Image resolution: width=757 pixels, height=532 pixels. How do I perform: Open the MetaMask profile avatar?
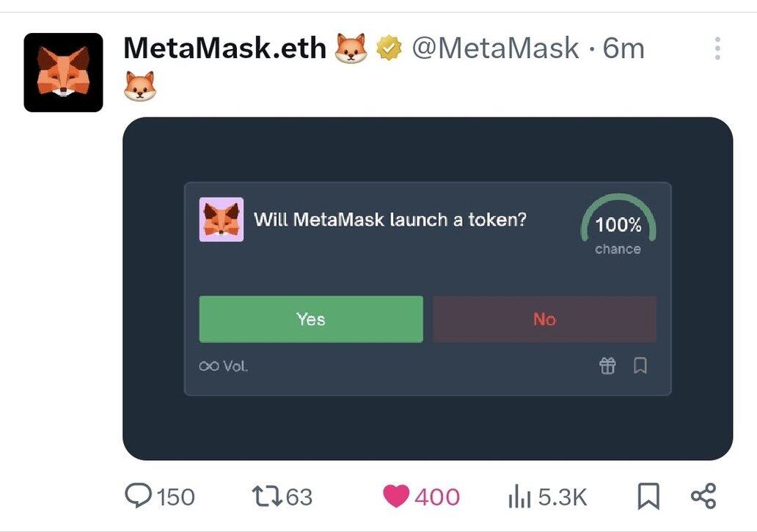point(63,73)
